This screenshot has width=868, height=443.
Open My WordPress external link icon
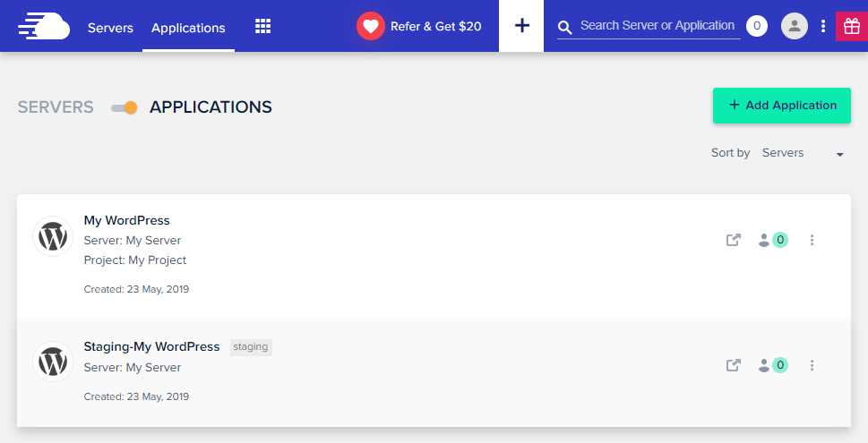[733, 240]
